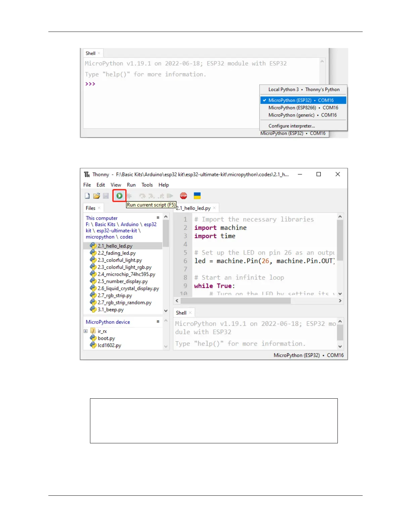The image size is (411, 532).
Task: Click the Debug current script bug icon
Action: pos(129,196)
